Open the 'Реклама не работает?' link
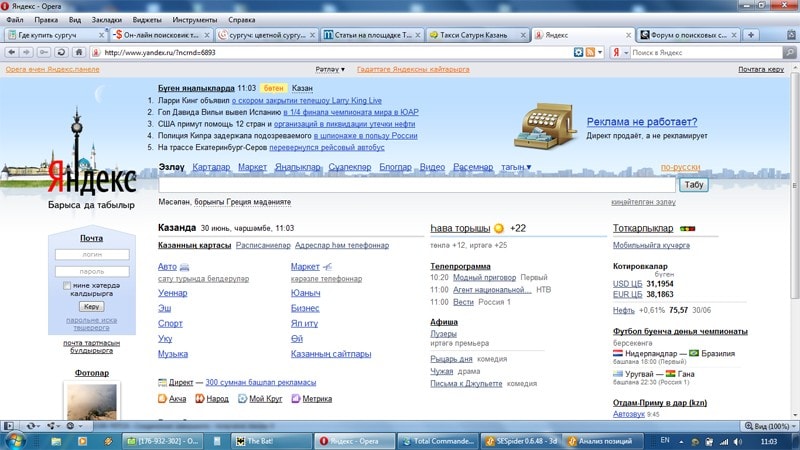 coord(642,122)
